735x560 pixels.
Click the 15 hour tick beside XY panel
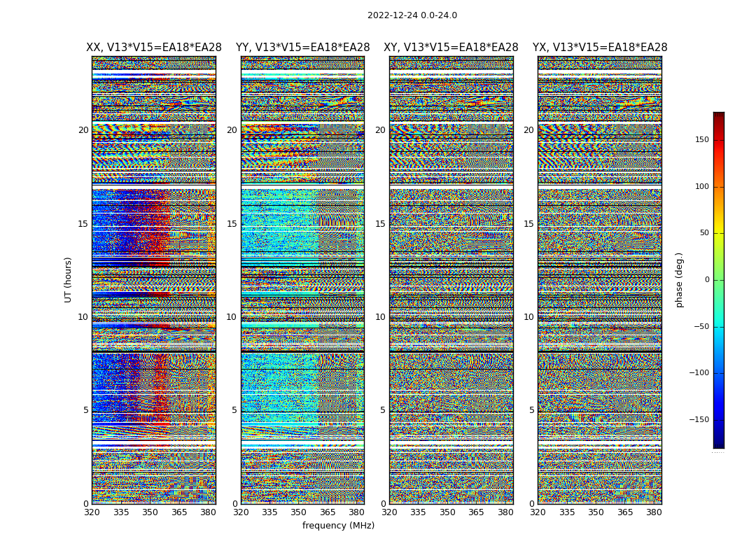(x=381, y=224)
